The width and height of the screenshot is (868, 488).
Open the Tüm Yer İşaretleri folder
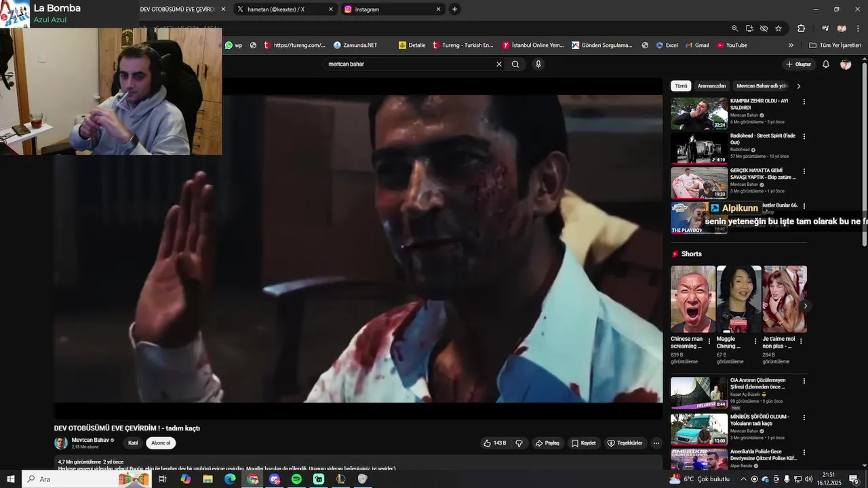(x=835, y=45)
